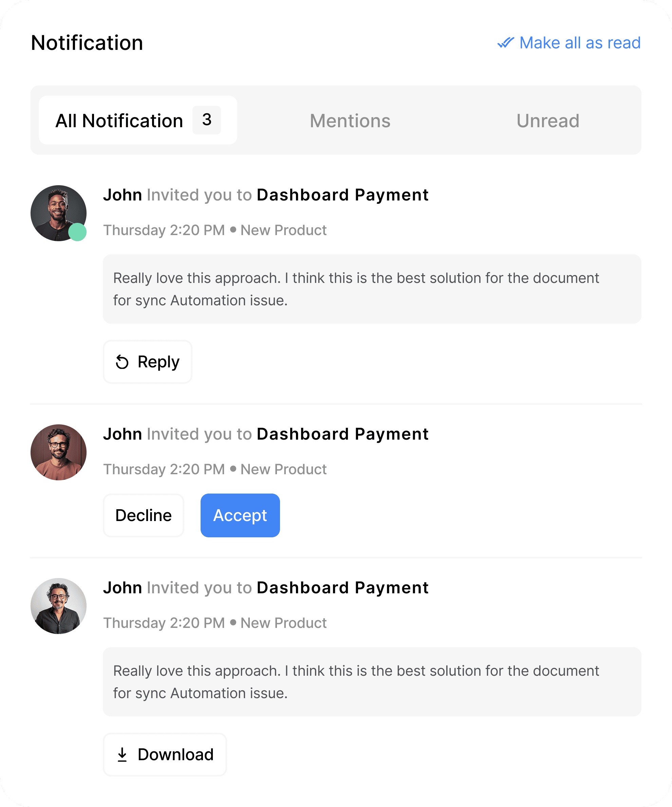Click the New Product tag in the first notification
This screenshot has width=672, height=807.
click(283, 230)
